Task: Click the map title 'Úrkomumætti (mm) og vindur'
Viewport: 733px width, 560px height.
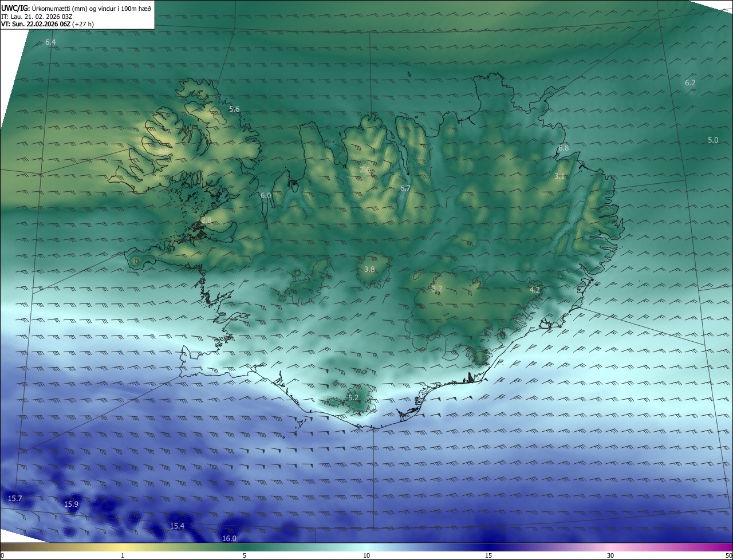Action: pos(68,8)
